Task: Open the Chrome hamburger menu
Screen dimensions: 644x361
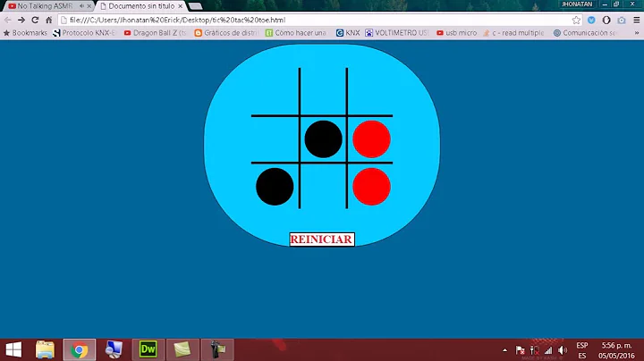Action: coord(637,20)
